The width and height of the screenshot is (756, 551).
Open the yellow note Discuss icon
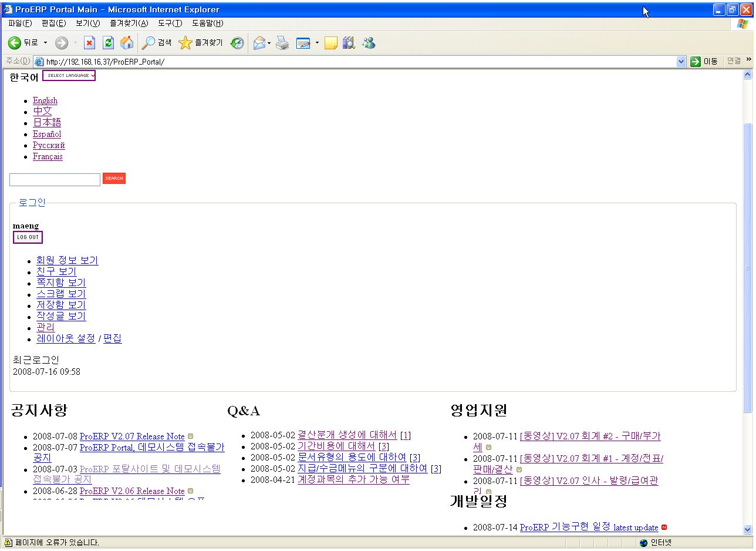[x=330, y=43]
